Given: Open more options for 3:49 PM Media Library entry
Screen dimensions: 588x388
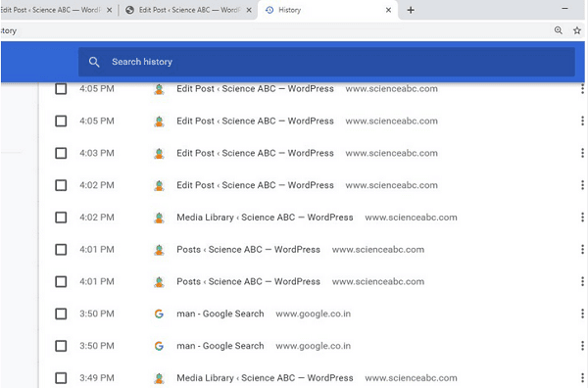Looking at the screenshot, I should pos(582,378).
